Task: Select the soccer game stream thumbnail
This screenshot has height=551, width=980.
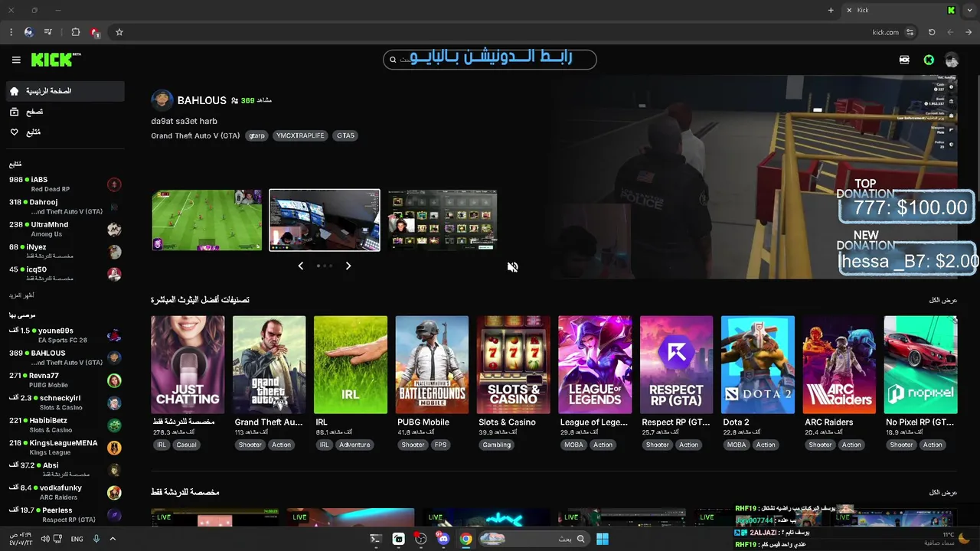Action: click(x=207, y=220)
